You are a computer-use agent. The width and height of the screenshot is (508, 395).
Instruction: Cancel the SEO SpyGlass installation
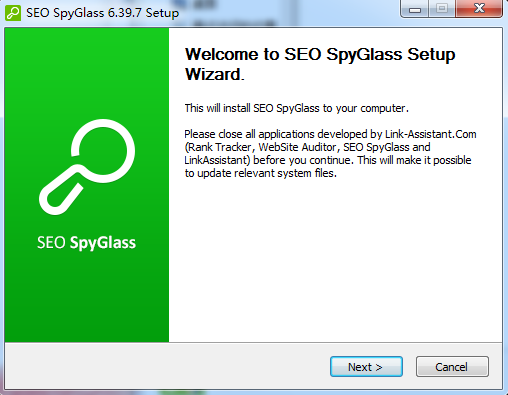pyautogui.click(x=452, y=367)
